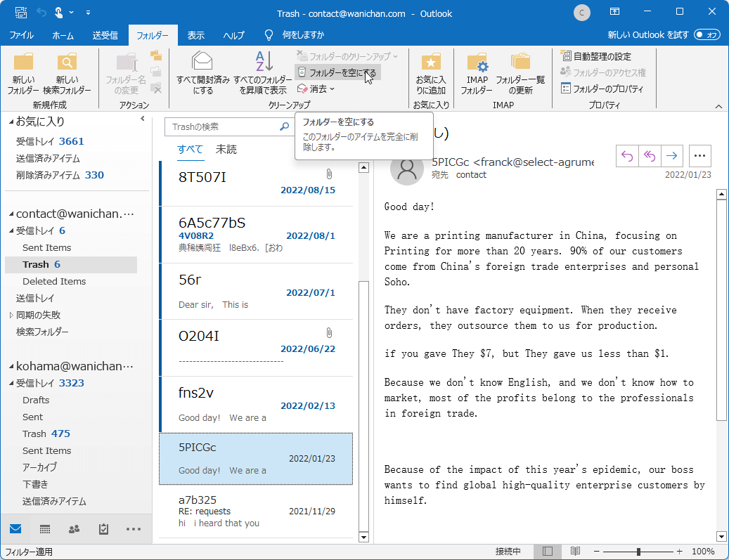Viewport: 729px width, 560px height.
Task: Collapse contact@wanichan account tree
Action: [x=11, y=214]
